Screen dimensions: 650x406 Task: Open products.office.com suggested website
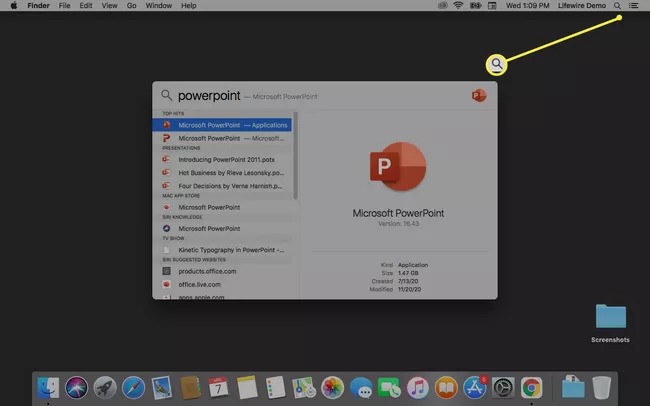click(x=222, y=271)
